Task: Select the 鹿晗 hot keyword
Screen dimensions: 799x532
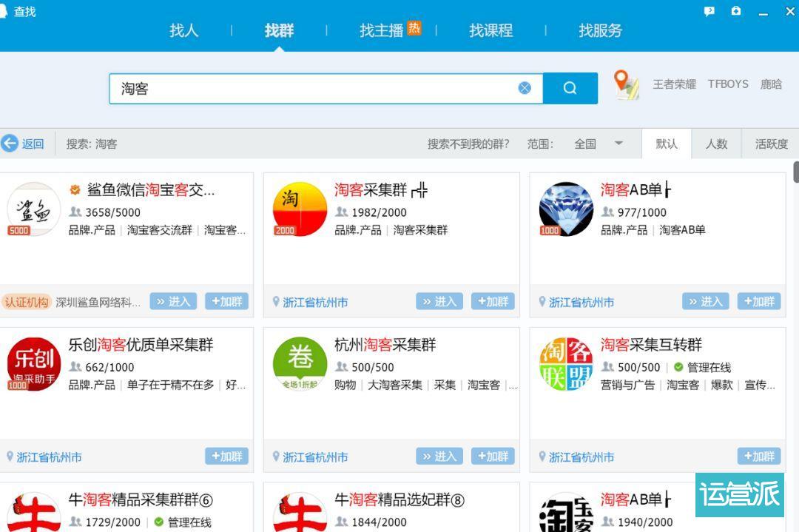Action: pyautogui.click(x=771, y=84)
